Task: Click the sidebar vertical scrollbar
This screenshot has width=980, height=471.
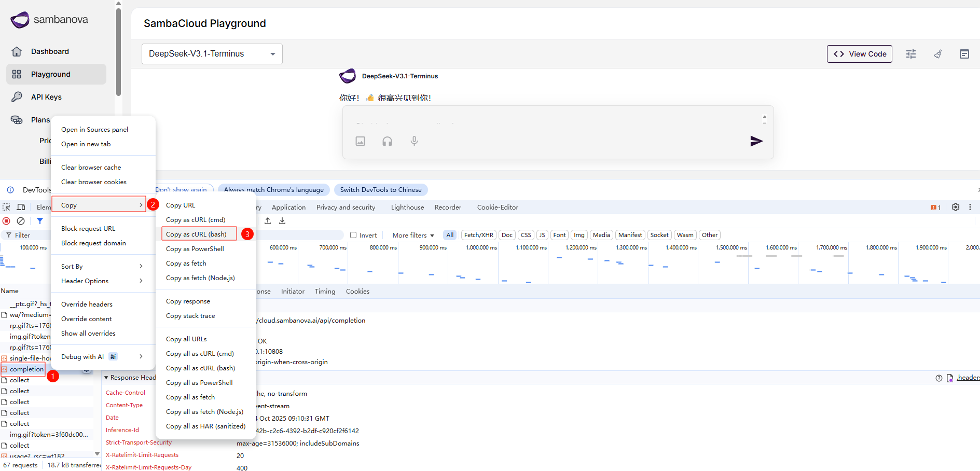Action: [118, 52]
